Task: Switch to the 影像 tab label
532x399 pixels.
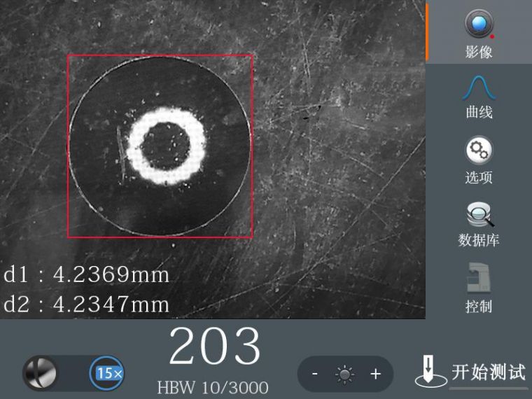Action: point(479,52)
